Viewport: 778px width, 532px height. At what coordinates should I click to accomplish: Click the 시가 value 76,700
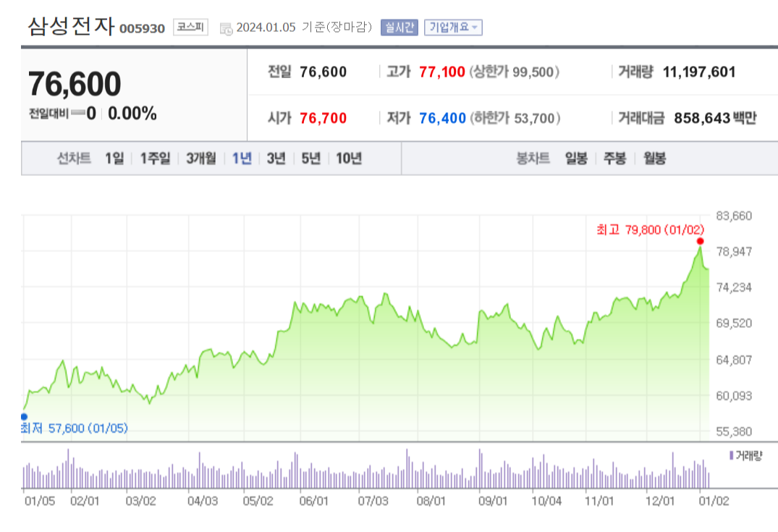click(323, 118)
